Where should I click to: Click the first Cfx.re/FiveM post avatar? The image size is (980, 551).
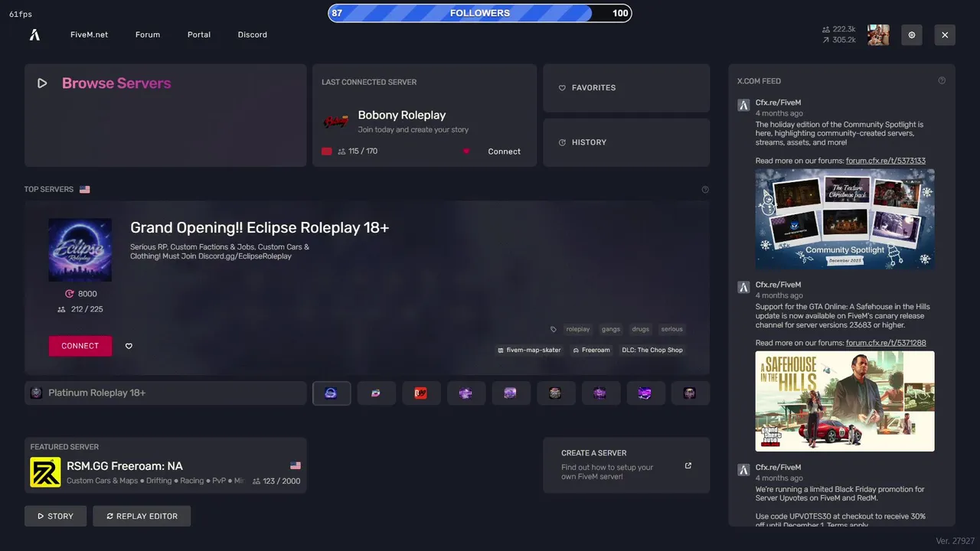click(x=743, y=106)
